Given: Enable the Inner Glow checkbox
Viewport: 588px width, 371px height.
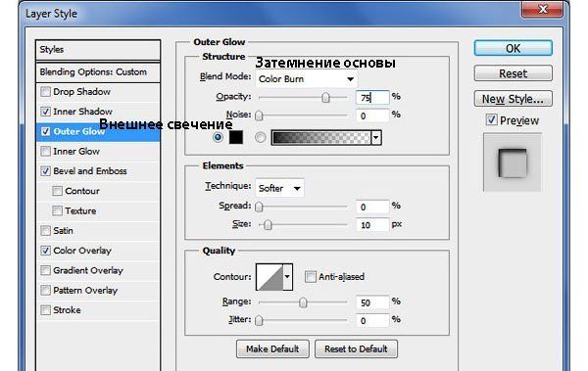Looking at the screenshot, I should click(x=45, y=152).
